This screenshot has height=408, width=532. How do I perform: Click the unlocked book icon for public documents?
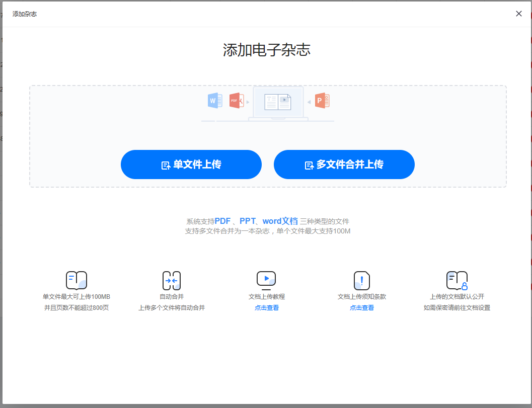tap(457, 280)
